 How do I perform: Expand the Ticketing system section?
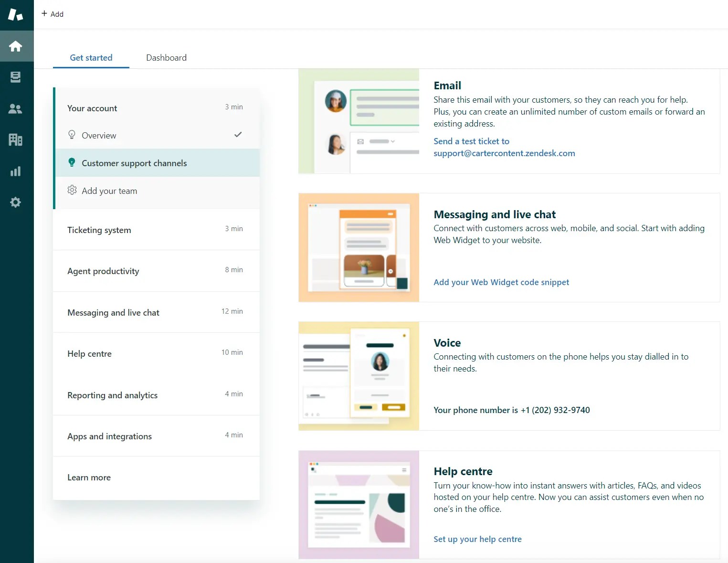[99, 230]
